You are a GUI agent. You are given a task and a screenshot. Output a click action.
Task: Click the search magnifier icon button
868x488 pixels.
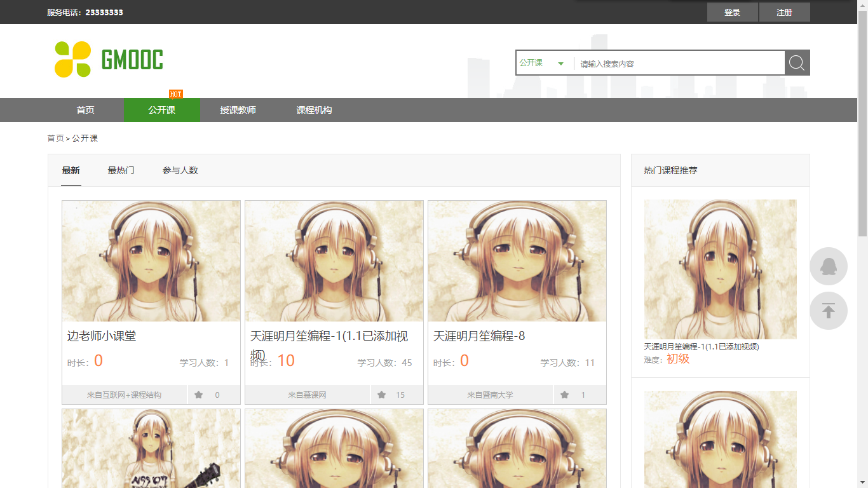click(x=797, y=62)
